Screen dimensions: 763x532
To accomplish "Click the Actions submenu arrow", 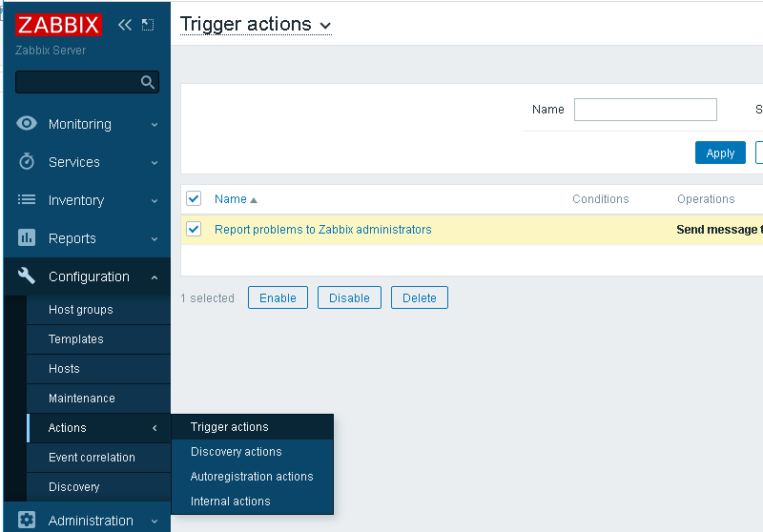I will [155, 428].
